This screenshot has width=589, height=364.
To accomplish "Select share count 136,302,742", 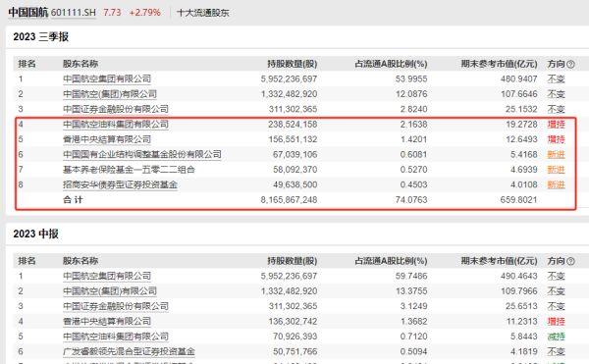I will tap(293, 322).
